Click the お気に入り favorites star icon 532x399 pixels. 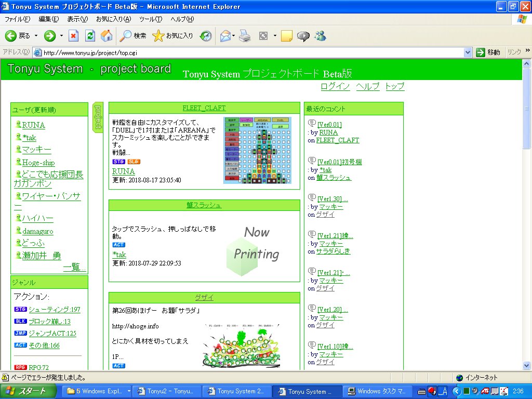pos(158,36)
